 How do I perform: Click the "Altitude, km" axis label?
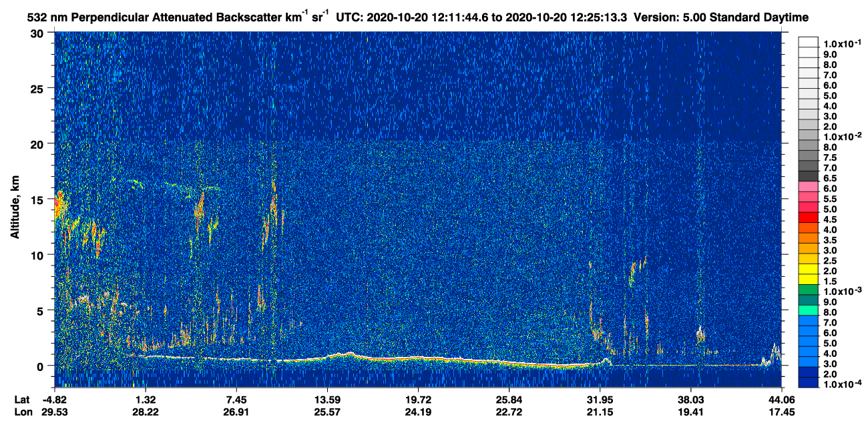(15, 209)
